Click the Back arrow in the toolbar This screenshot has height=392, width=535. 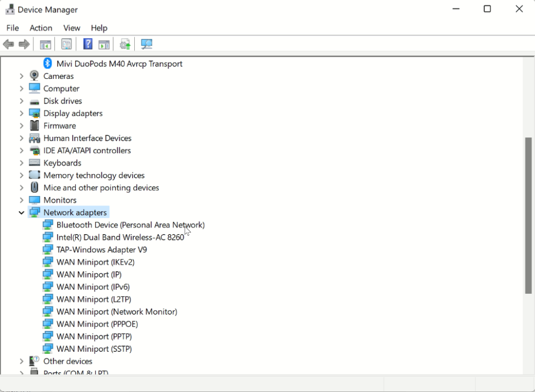(x=8, y=44)
